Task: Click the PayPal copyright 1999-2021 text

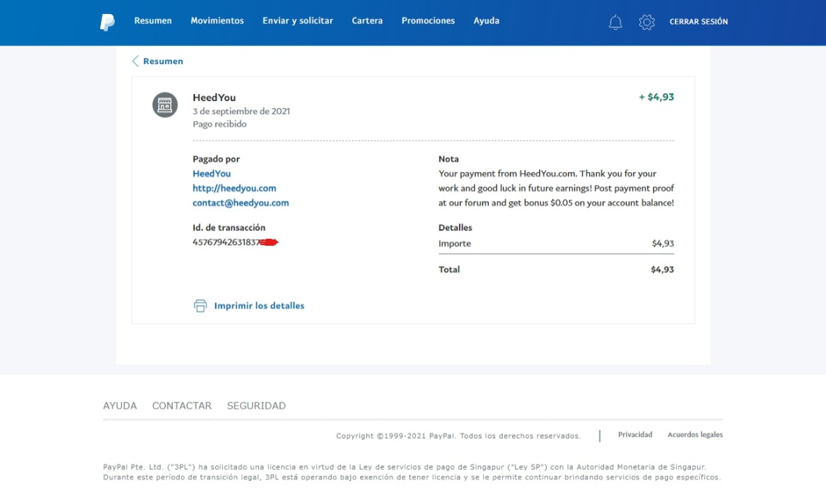Action: pos(458,436)
